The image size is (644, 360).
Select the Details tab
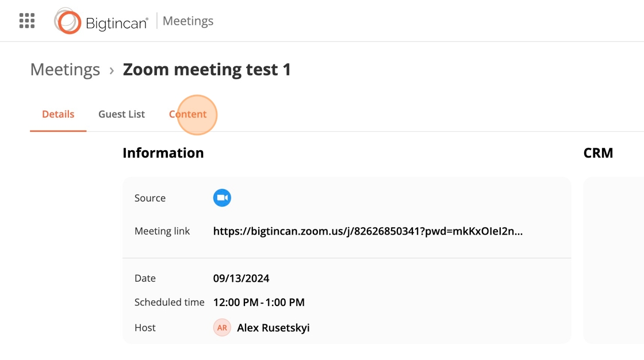click(58, 114)
